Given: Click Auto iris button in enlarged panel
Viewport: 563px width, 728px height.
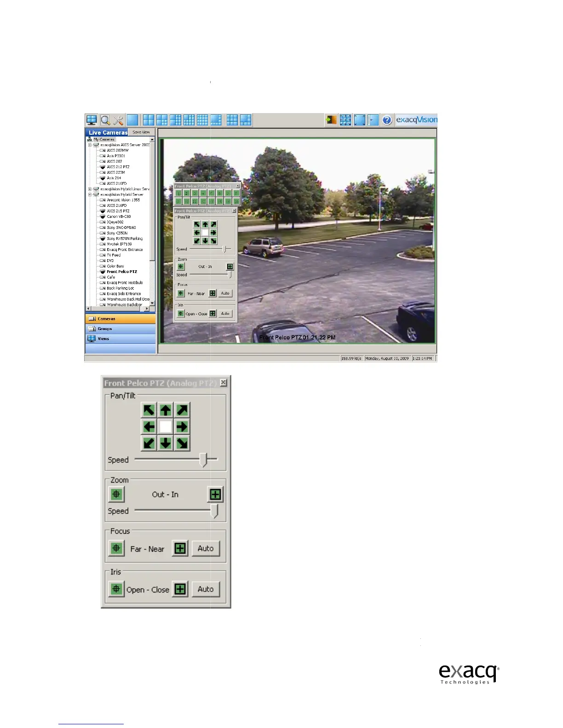Looking at the screenshot, I should pyautogui.click(x=206, y=589).
